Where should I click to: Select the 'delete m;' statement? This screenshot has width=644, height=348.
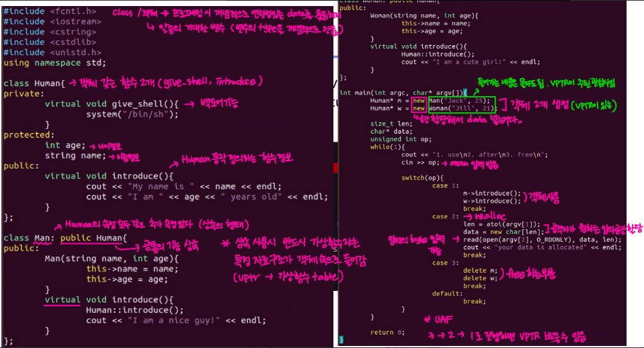[x=480, y=271]
